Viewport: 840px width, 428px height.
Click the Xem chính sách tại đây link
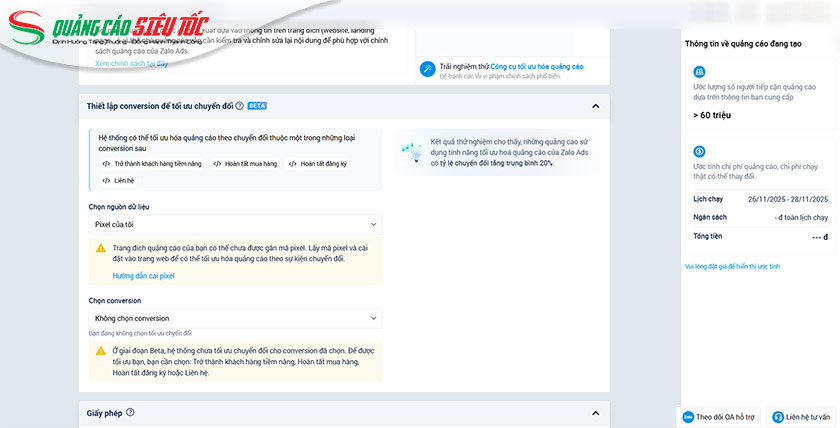click(131, 63)
